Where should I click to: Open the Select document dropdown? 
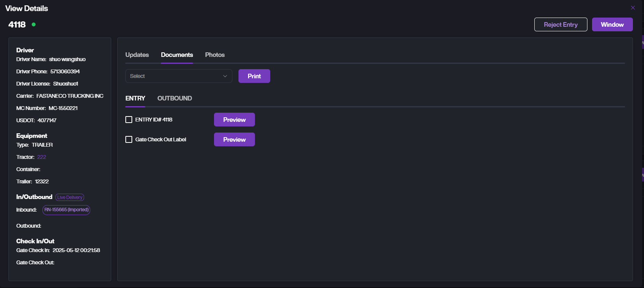178,76
